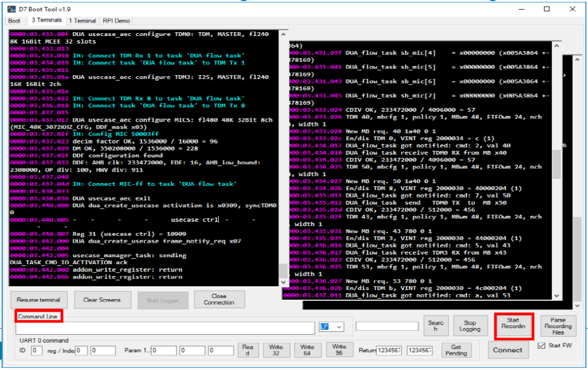588x370 pixels.
Task: Toggle the Start FW checkbox
Action: point(541,344)
